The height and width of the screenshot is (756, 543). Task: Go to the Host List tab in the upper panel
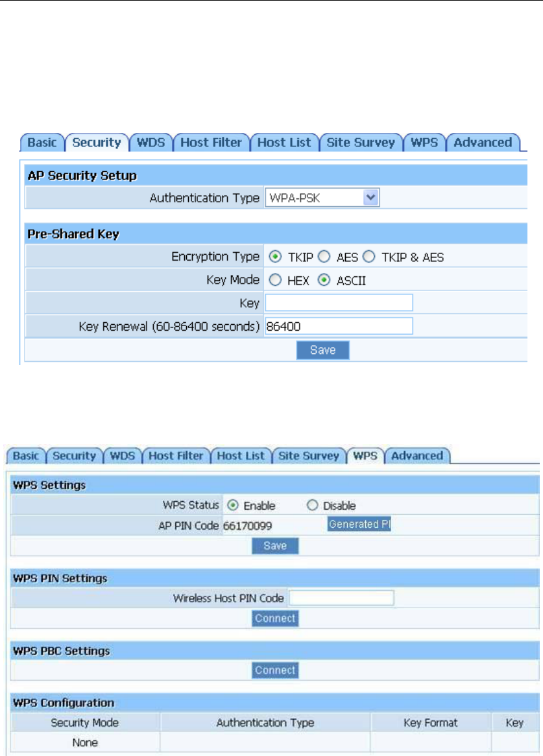pyautogui.click(x=285, y=143)
